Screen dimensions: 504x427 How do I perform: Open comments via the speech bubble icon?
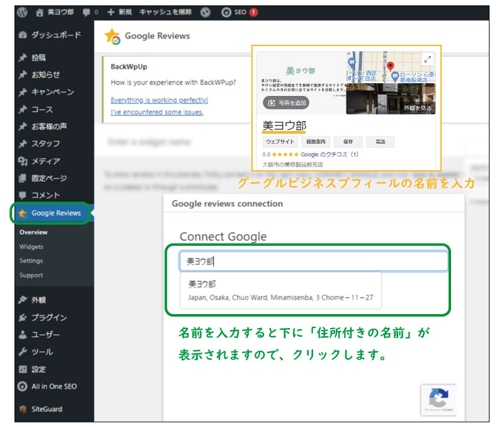coord(86,10)
